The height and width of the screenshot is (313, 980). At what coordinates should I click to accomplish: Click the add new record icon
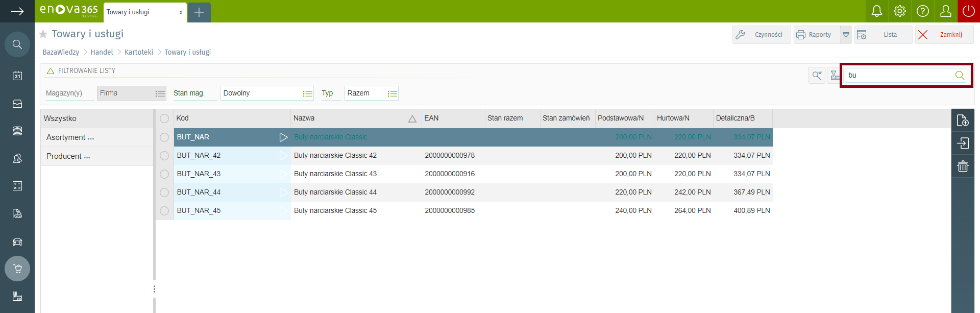(963, 121)
